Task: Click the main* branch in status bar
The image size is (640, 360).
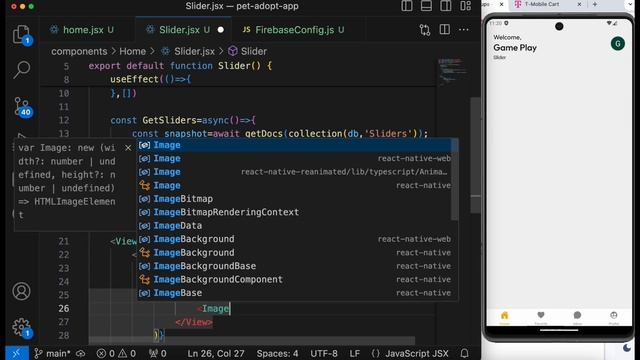Action: click(53, 353)
